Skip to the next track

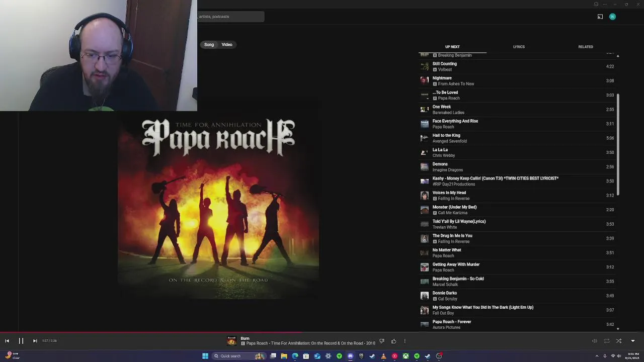(x=35, y=341)
